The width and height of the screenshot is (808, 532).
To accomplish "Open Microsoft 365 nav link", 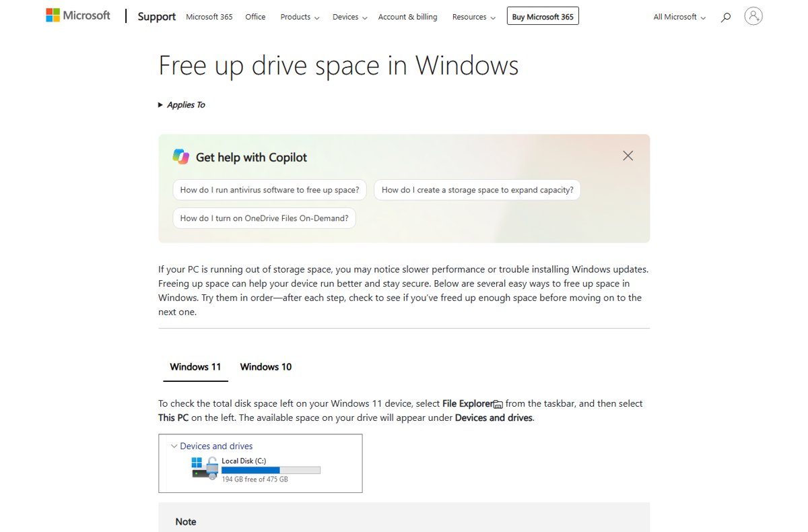I will 209,17.
